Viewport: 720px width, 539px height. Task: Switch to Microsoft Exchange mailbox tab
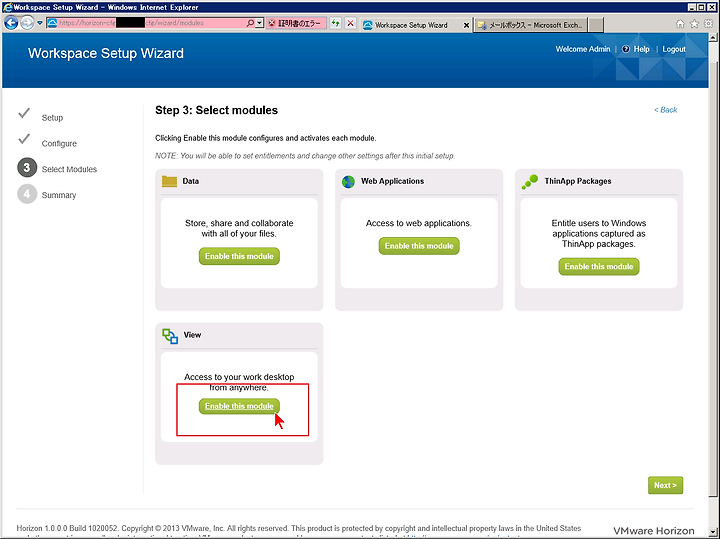530,25
